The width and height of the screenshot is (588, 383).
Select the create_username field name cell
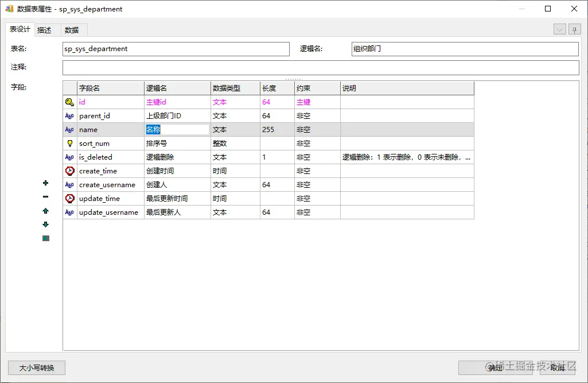[x=111, y=185]
